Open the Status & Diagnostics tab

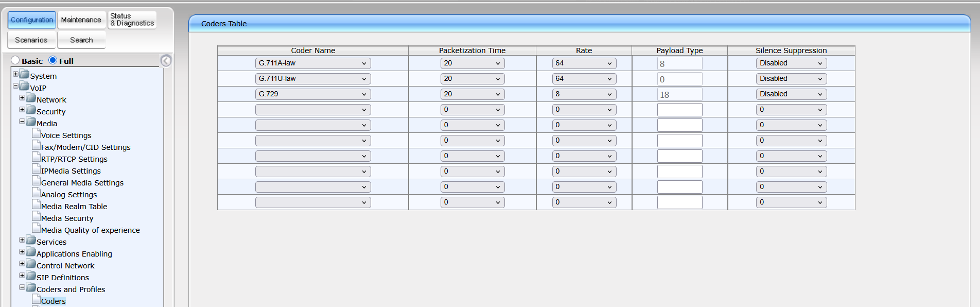click(132, 20)
